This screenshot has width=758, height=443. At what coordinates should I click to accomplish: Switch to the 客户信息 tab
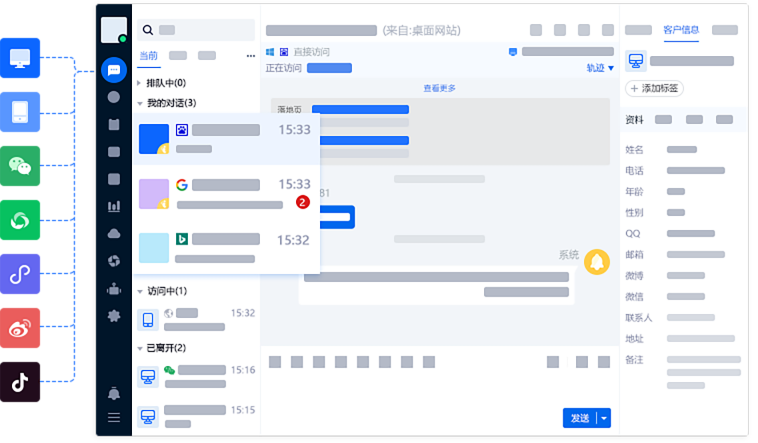[x=681, y=30]
